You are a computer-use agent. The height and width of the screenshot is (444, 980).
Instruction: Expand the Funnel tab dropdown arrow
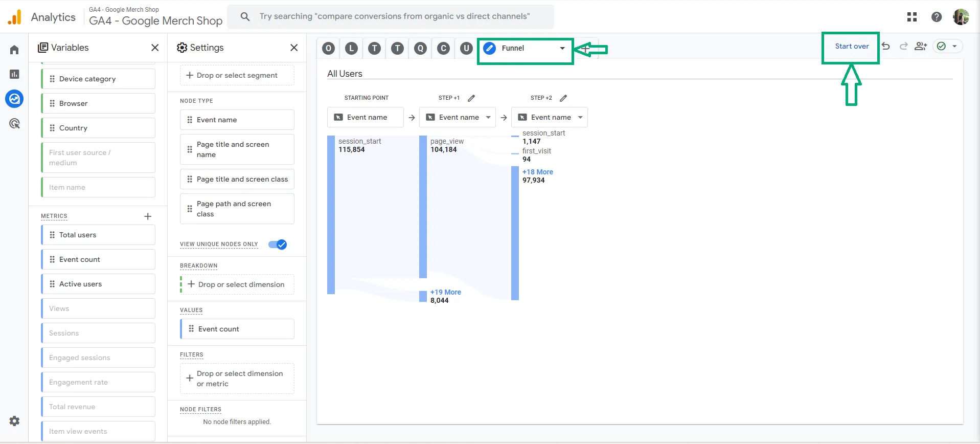coord(562,48)
